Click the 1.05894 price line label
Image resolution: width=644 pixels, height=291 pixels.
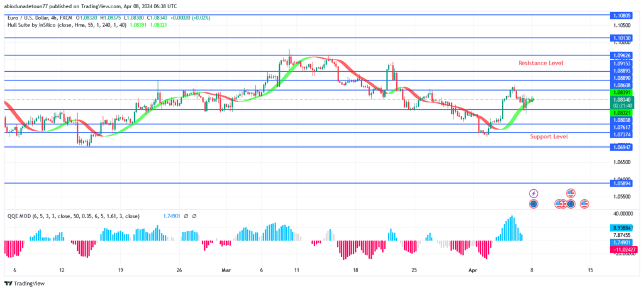coord(622,183)
